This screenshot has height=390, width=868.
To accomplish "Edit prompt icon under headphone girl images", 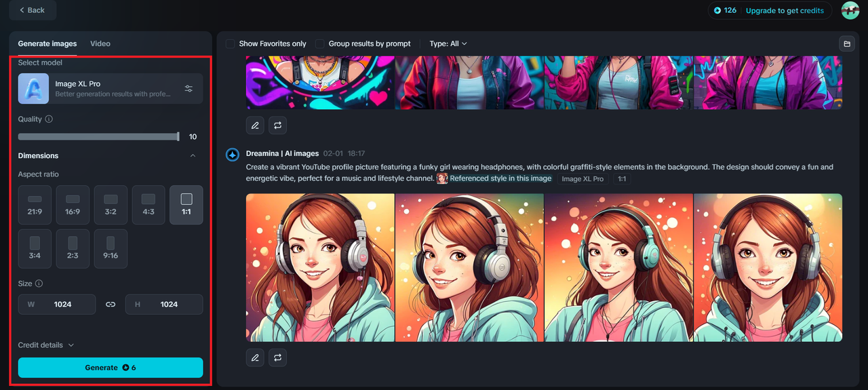I will (255, 357).
